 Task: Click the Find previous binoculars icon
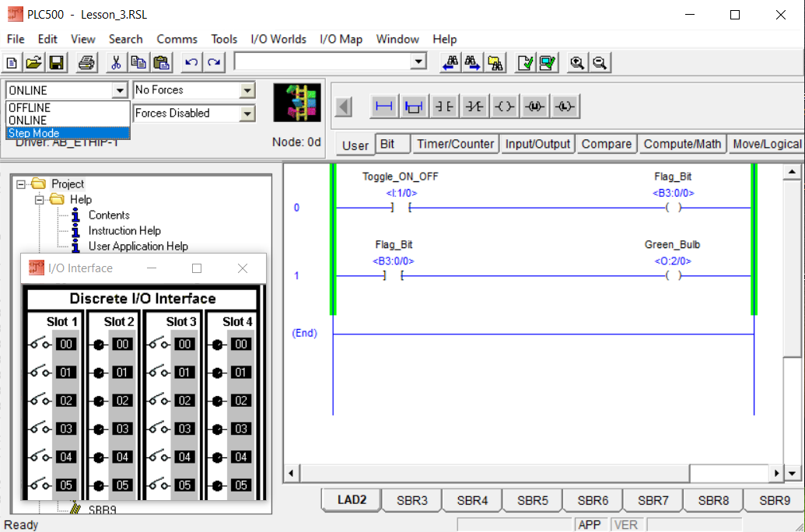click(x=450, y=63)
